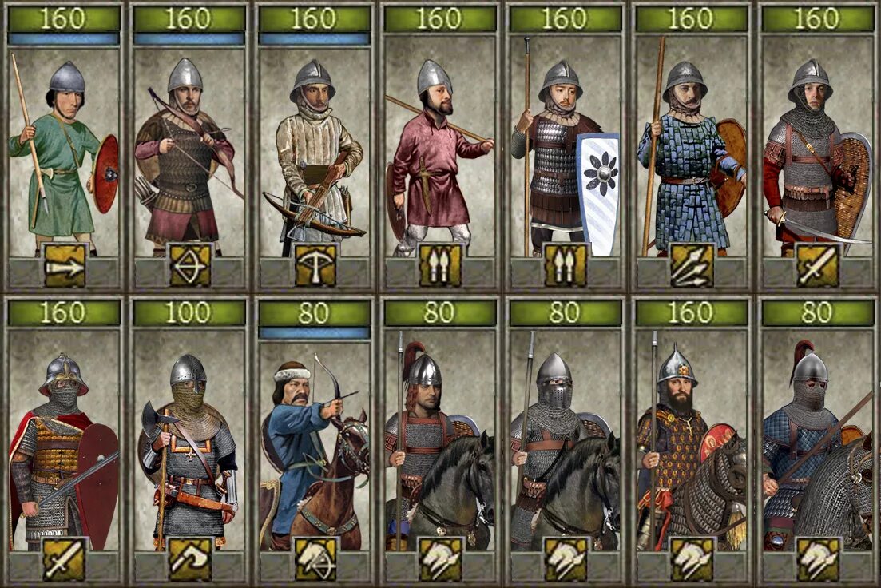Viewport: 881px width, 588px height.
Task: Select the bow icon below the archer
Action: (x=190, y=264)
